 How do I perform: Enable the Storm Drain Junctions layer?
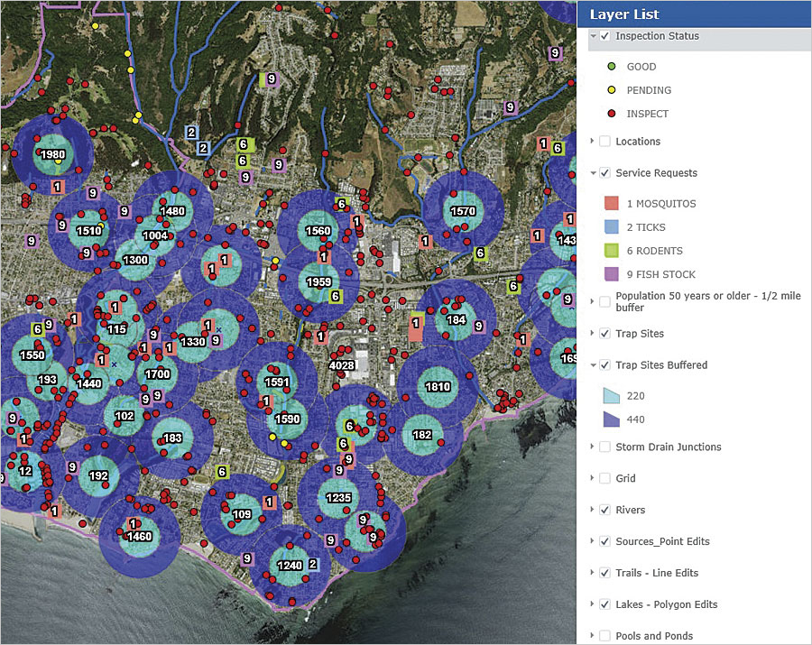click(604, 447)
